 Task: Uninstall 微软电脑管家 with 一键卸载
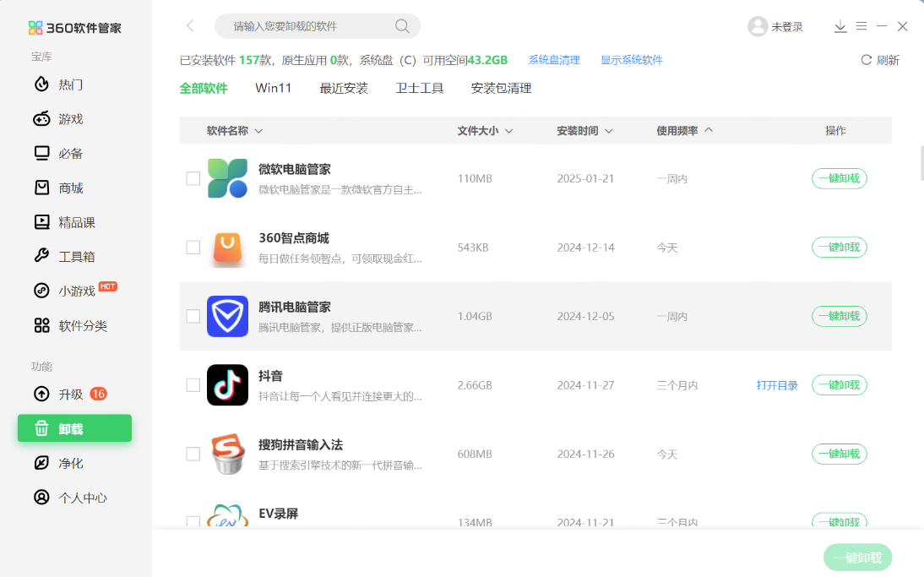840,178
